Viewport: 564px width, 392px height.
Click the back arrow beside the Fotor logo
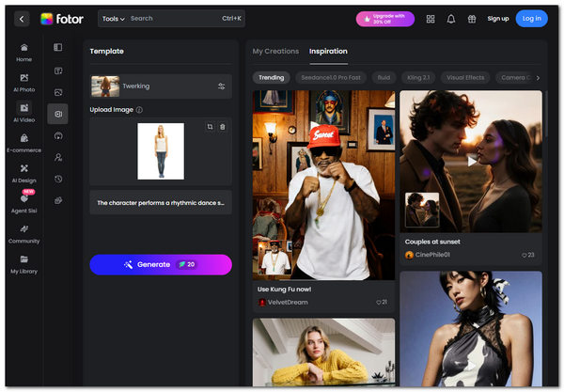point(22,18)
